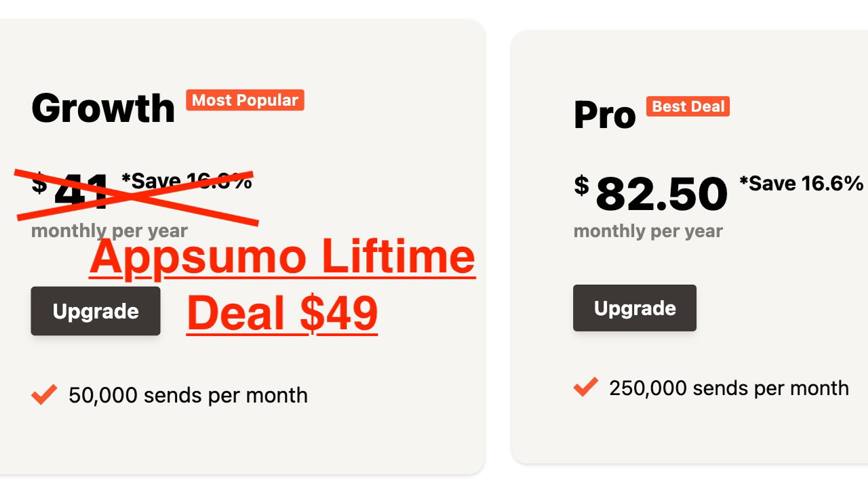Click the Most Popular badge
The height and width of the screenshot is (488, 868).
pyautogui.click(x=245, y=100)
